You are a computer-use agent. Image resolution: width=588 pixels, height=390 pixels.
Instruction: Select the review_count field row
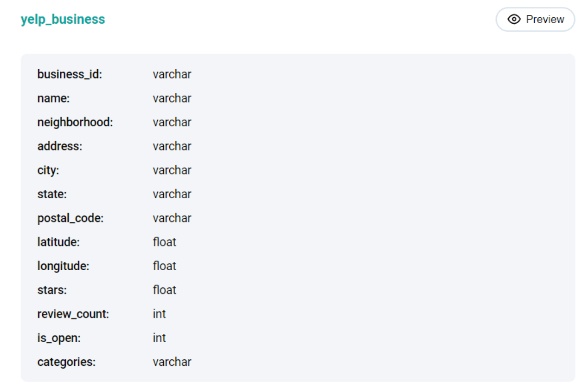[73, 314]
